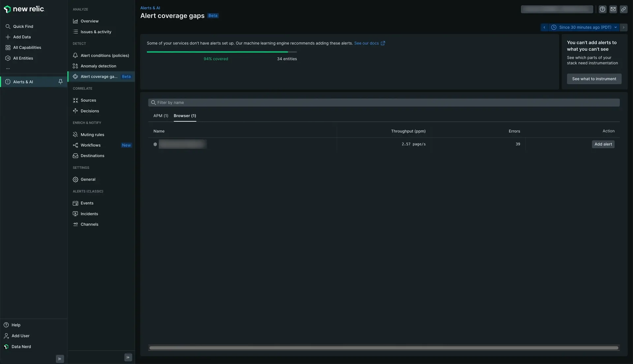This screenshot has height=364, width=633.
Task: Select the Browser (1) tab
Action: (x=185, y=116)
